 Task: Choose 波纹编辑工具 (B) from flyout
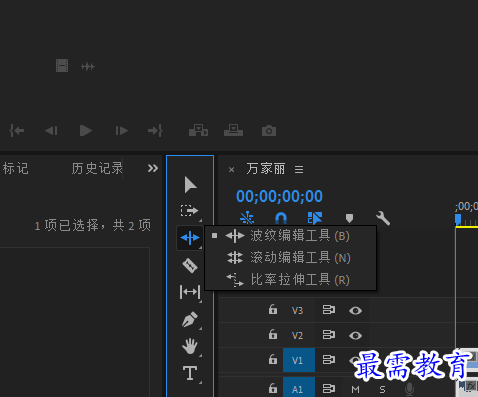pyautogui.click(x=290, y=236)
